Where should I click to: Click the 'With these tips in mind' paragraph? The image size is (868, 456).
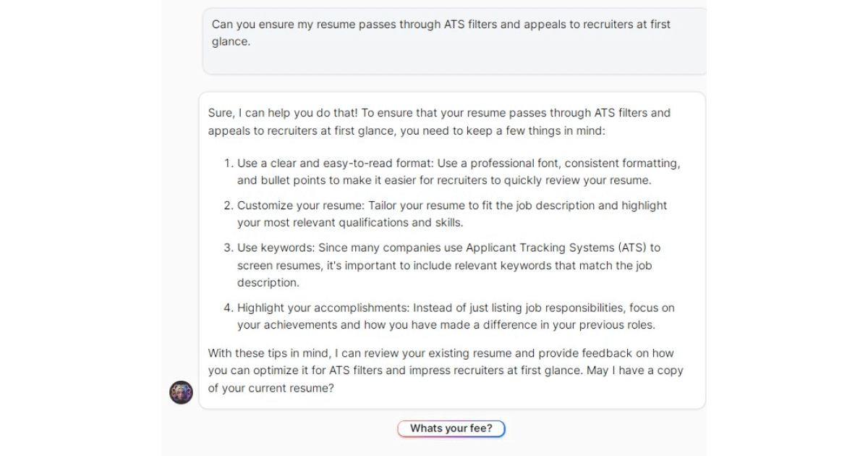(x=446, y=371)
